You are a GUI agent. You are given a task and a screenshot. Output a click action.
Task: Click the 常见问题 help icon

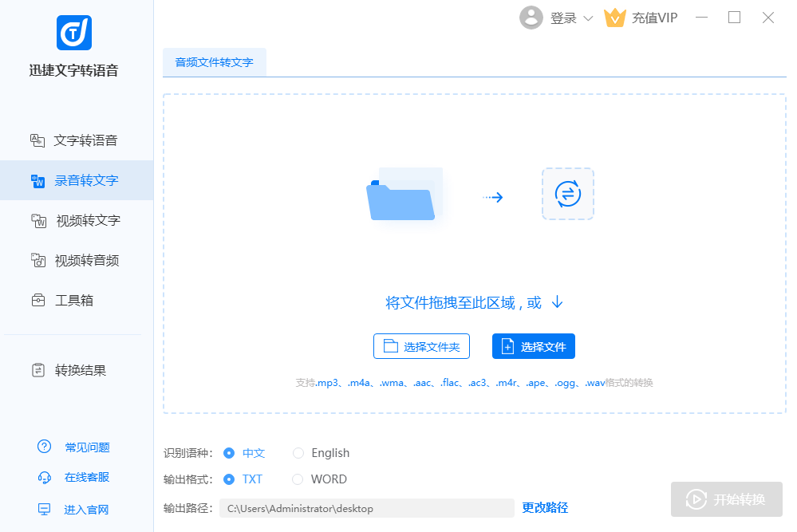tap(45, 447)
